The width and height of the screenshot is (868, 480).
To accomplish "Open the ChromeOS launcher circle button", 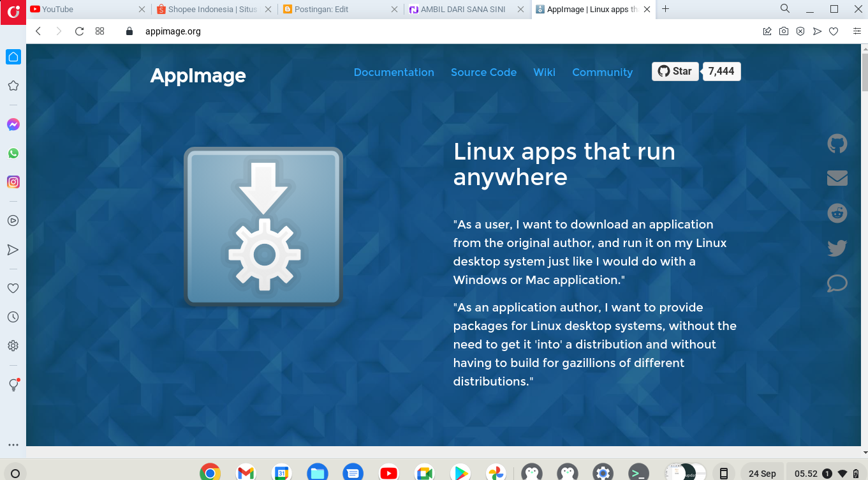I will [15, 474].
